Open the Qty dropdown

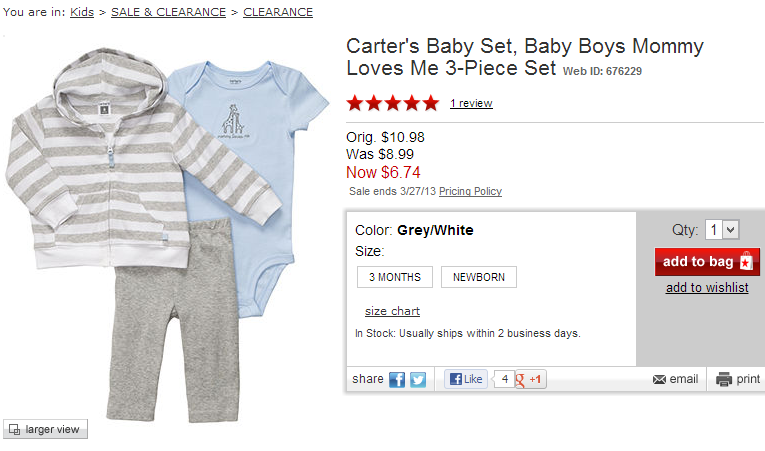tap(721, 230)
